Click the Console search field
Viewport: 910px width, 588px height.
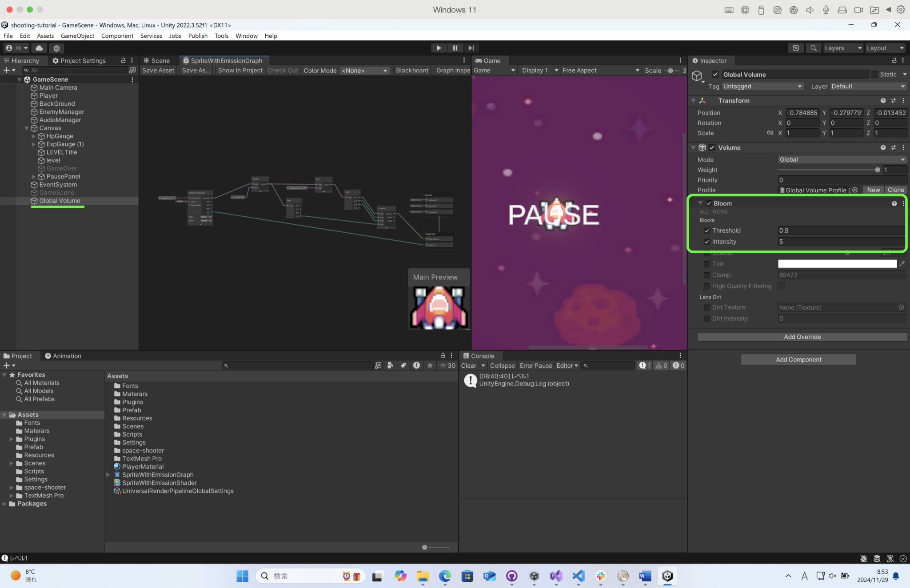coord(609,366)
